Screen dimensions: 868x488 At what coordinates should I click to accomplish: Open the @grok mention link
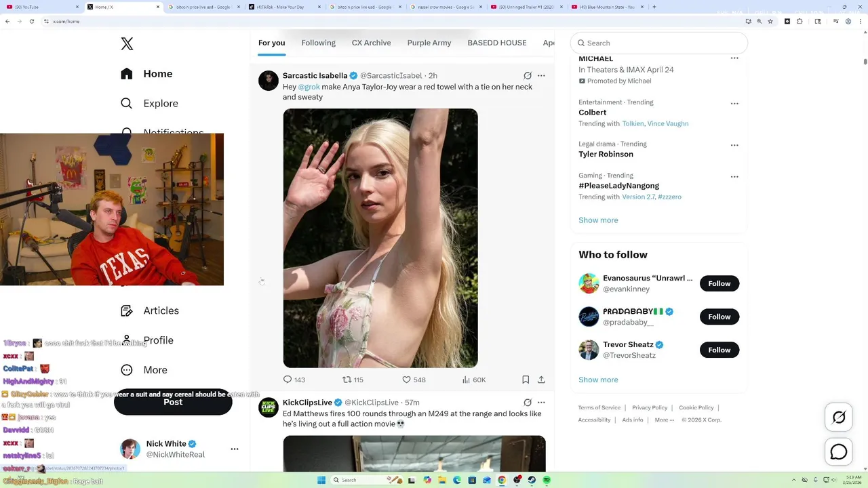coord(309,87)
